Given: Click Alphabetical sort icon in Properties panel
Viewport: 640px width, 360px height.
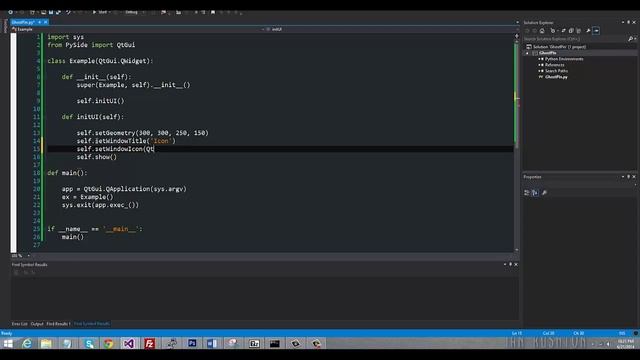Looking at the screenshot, I should pos(535,193).
